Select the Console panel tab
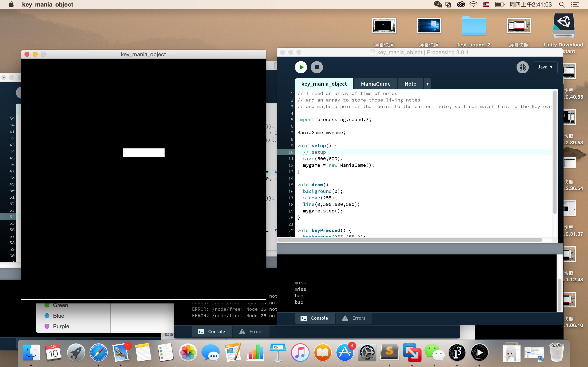The width and height of the screenshot is (588, 367). click(315, 318)
